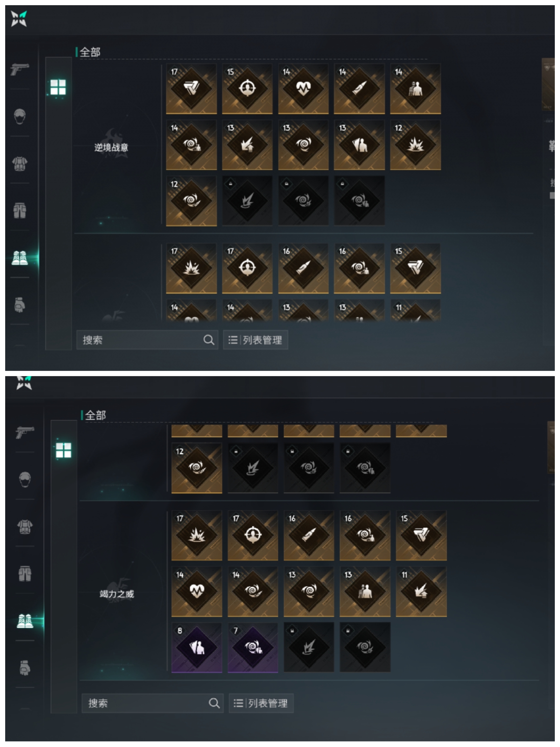Click 列表管理 button in the top panel
This screenshot has height=747, width=560.
[256, 340]
